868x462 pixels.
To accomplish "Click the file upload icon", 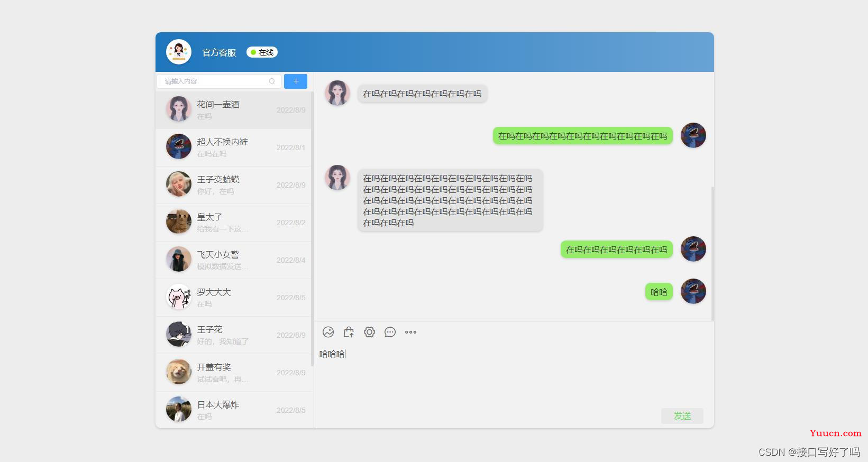I will pos(349,332).
